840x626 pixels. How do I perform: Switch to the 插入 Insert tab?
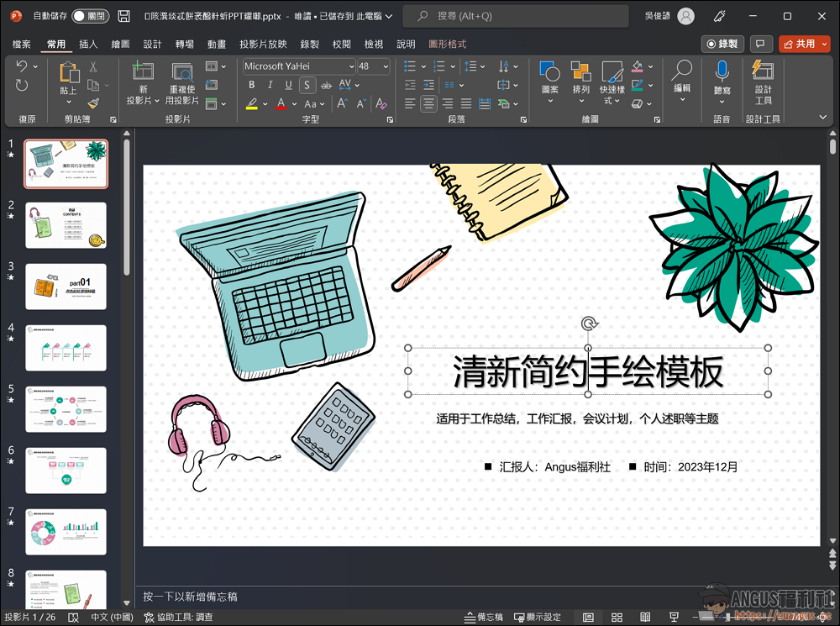click(x=88, y=44)
